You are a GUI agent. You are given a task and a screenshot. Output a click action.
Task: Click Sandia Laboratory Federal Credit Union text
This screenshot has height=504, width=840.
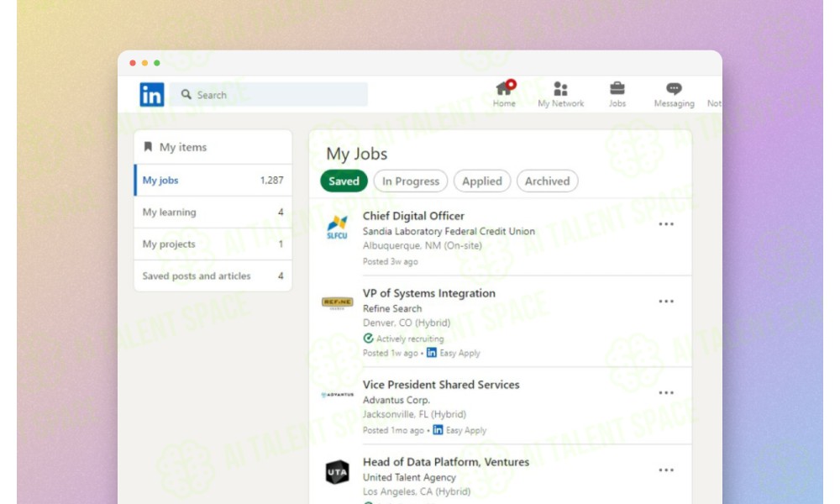(x=449, y=231)
